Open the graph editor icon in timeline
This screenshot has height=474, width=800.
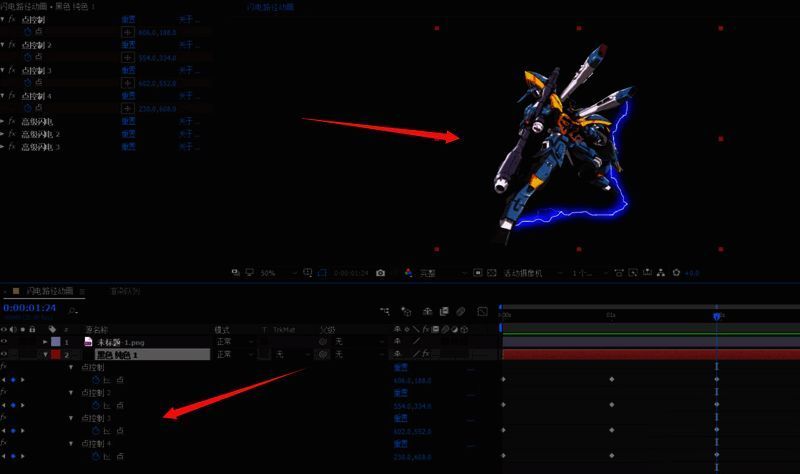[x=483, y=311]
